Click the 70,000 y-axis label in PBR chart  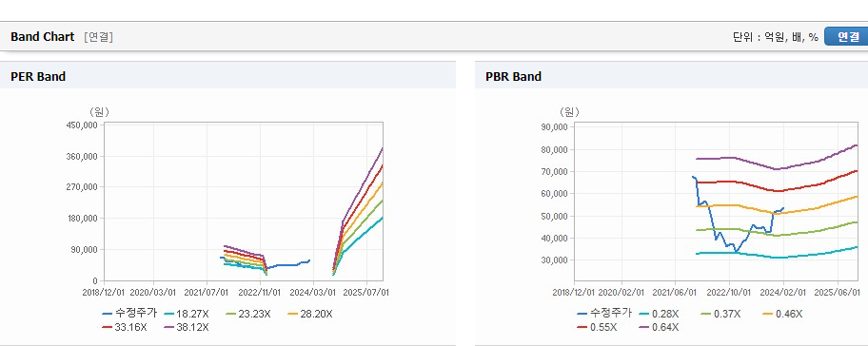[x=555, y=172]
